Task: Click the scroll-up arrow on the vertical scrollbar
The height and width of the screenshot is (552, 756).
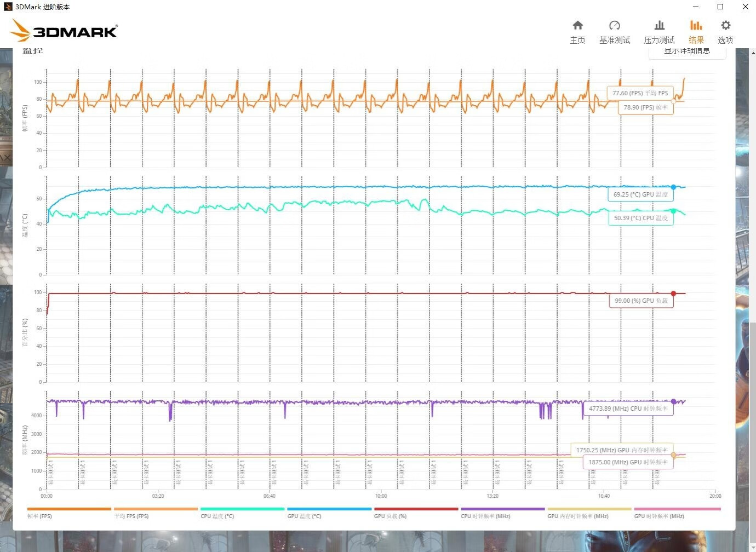Action: [753, 53]
